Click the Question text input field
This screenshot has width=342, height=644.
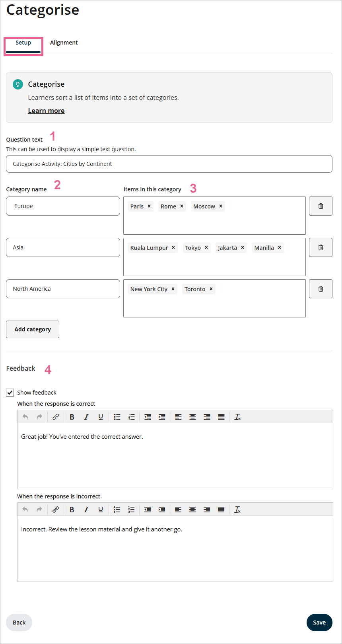[x=169, y=164]
